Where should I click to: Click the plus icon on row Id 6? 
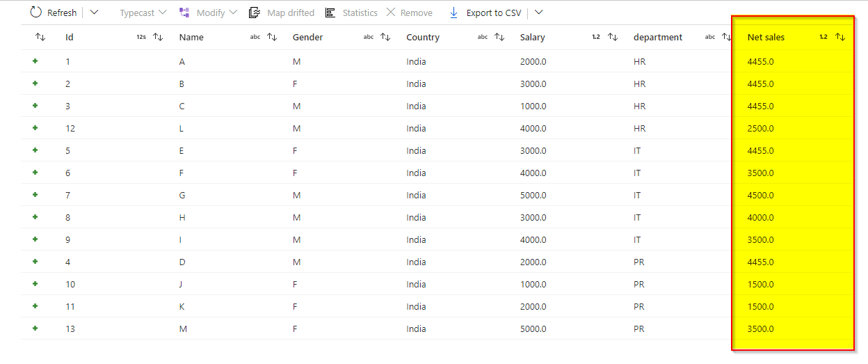tap(35, 173)
